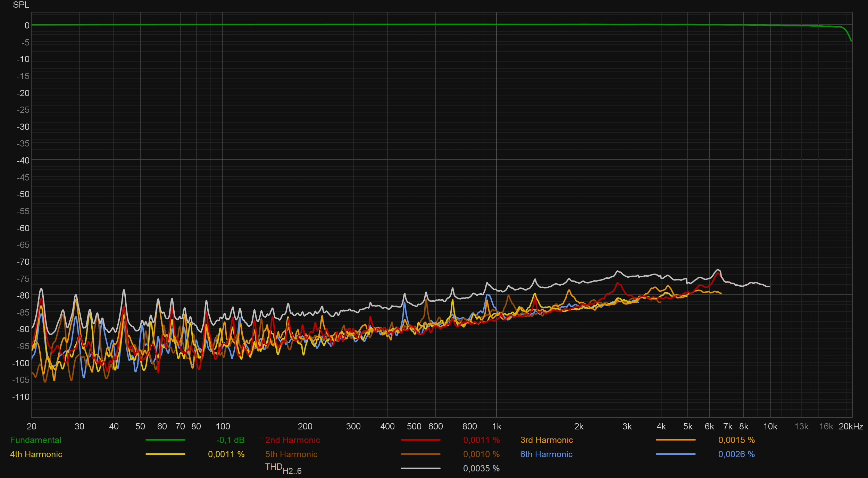Click the 1k frequency axis label
Screen dimensions: 868x478
pos(496,426)
